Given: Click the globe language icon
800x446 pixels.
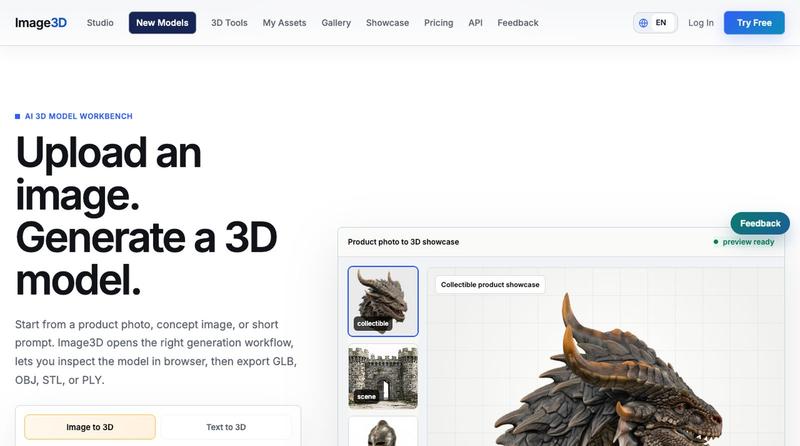Looking at the screenshot, I should point(643,23).
